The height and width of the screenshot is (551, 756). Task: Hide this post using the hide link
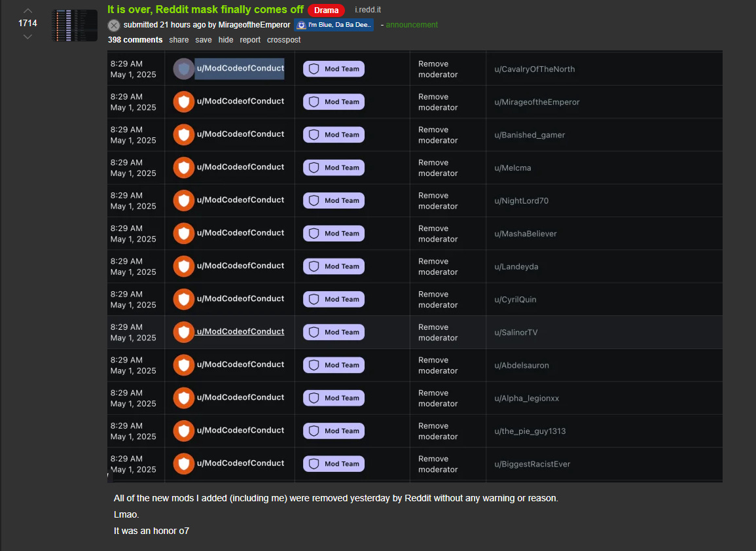(226, 40)
